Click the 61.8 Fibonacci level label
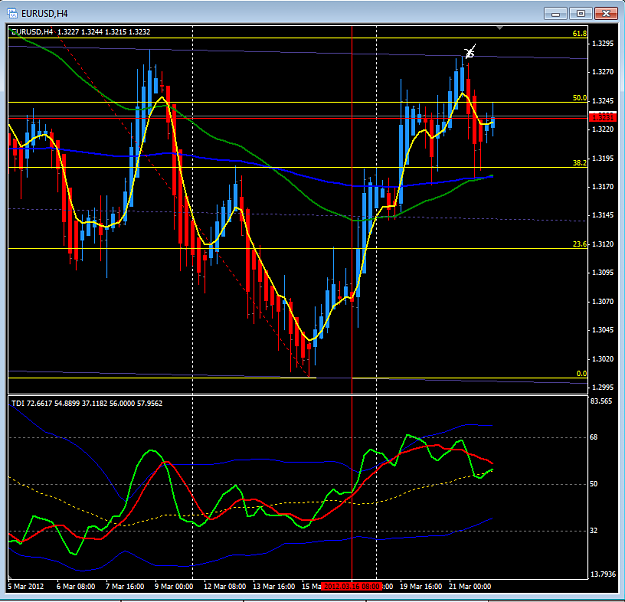Viewport: 625px width, 602px height. click(x=580, y=33)
